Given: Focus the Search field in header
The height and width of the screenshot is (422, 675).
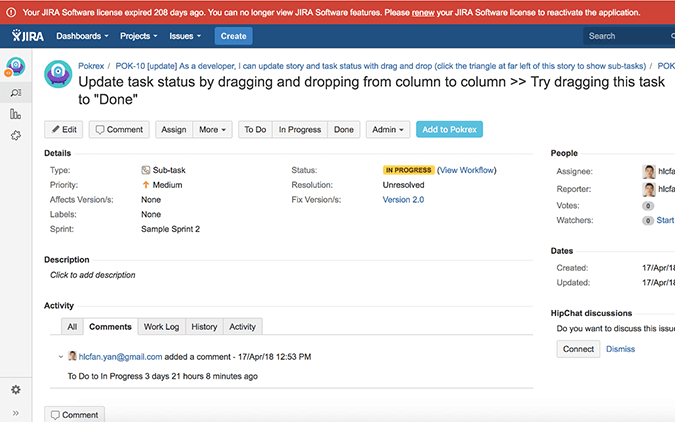Looking at the screenshot, I should 629,36.
